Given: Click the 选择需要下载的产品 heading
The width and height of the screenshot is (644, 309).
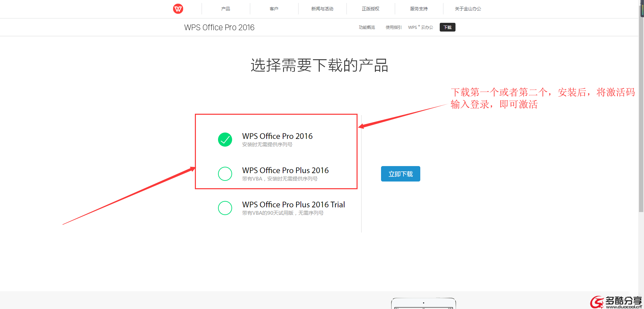Looking at the screenshot, I should click(x=319, y=65).
